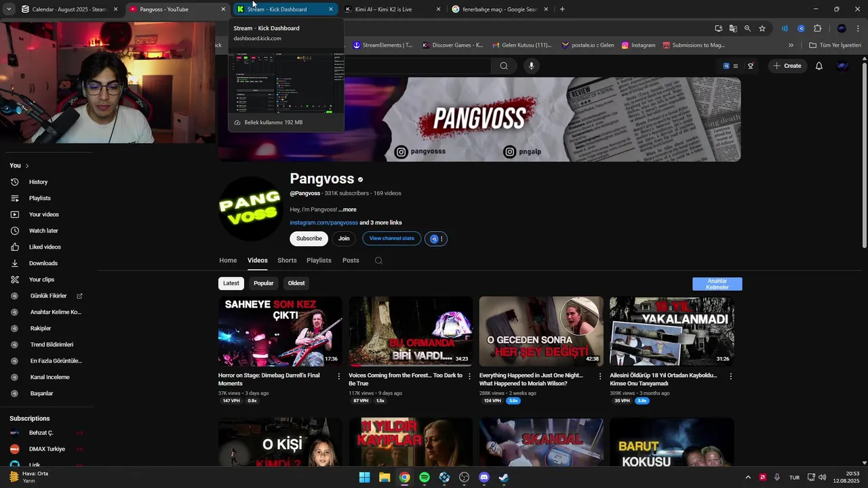This screenshot has height=488, width=868.
Task: Open Windows Start menu
Action: click(364, 477)
